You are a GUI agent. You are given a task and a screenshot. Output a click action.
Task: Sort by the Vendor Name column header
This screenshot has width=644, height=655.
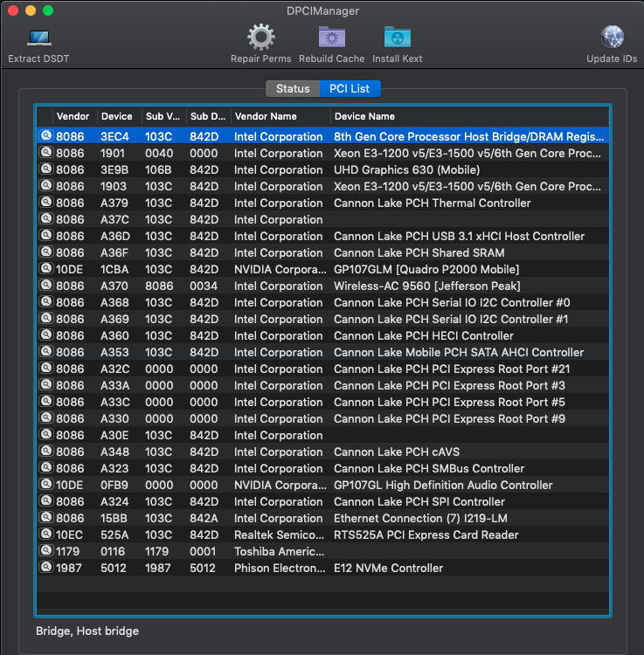280,116
